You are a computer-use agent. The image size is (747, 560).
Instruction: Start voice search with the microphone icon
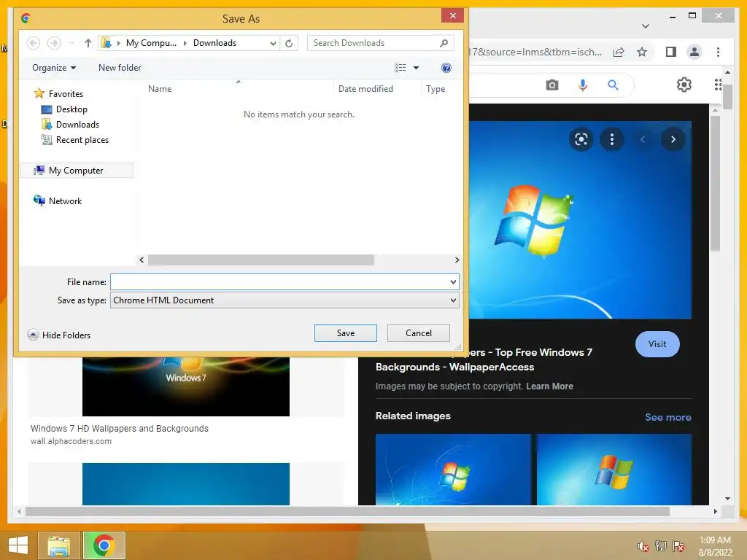[x=582, y=85]
